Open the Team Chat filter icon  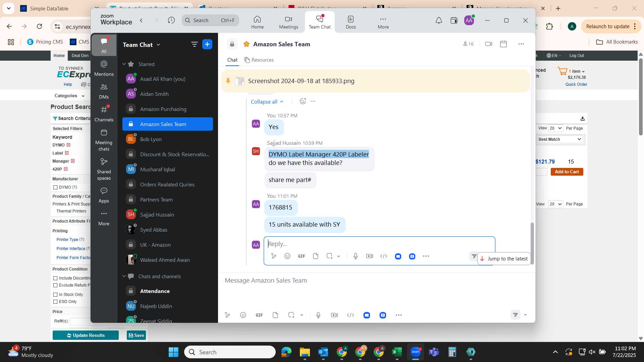pos(194,44)
